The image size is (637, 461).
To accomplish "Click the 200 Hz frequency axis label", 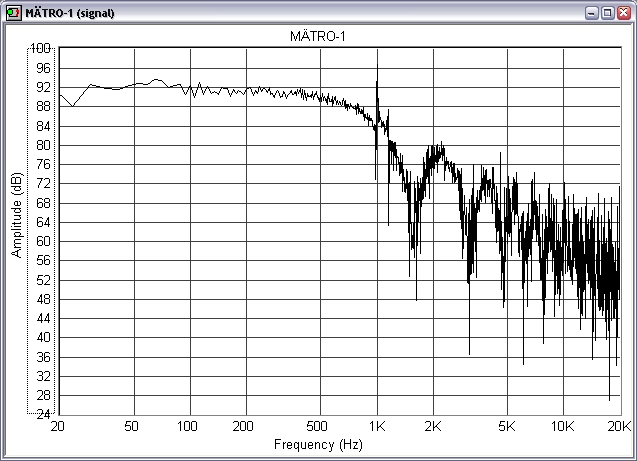I will pyautogui.click(x=243, y=426).
